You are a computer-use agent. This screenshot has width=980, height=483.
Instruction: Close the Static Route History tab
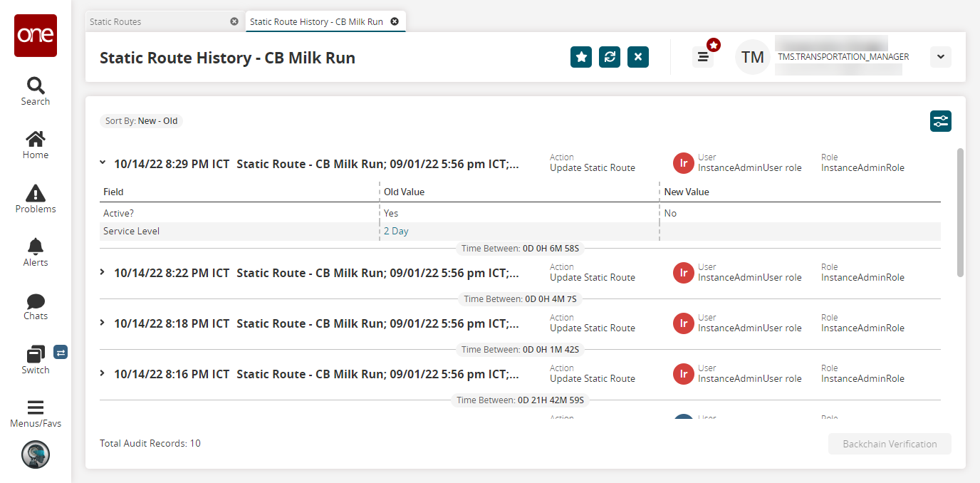(x=395, y=21)
